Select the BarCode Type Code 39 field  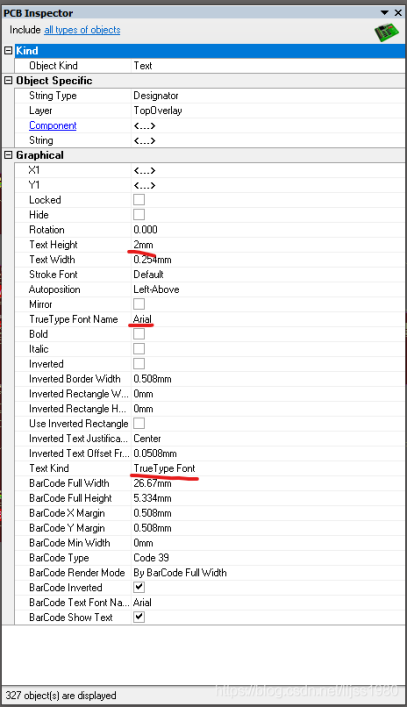[x=268, y=557]
